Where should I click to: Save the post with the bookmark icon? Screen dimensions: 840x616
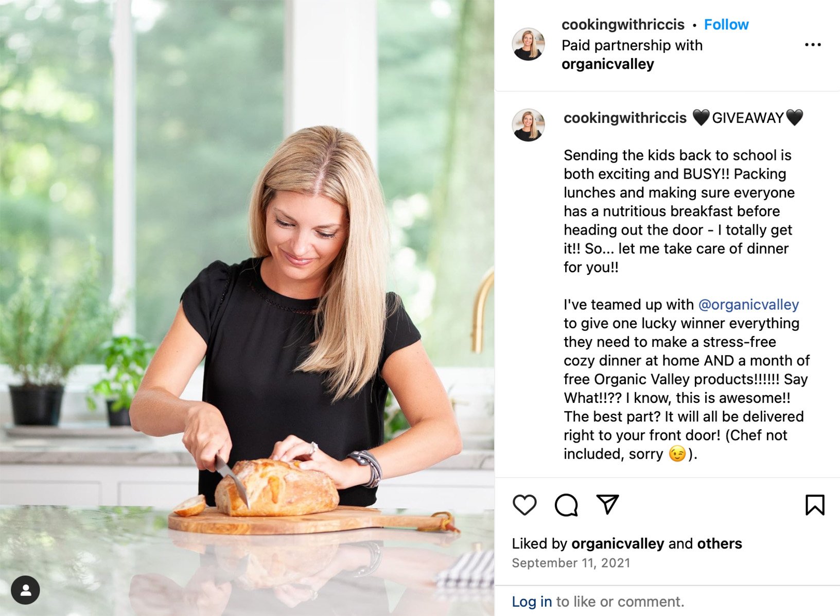(815, 505)
